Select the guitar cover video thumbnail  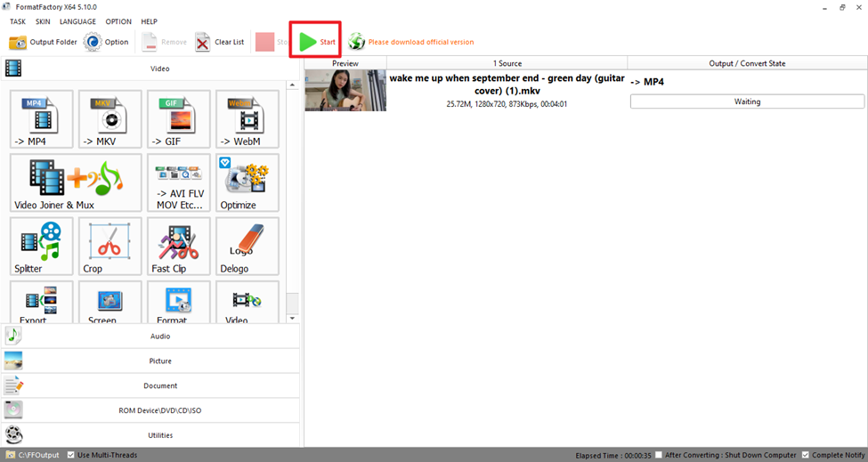click(345, 90)
